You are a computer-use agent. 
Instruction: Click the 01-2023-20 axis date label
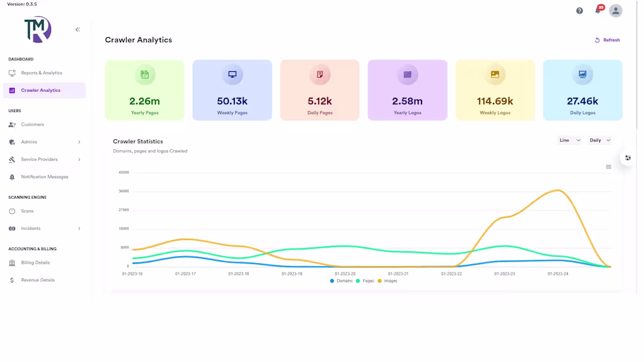(x=345, y=274)
